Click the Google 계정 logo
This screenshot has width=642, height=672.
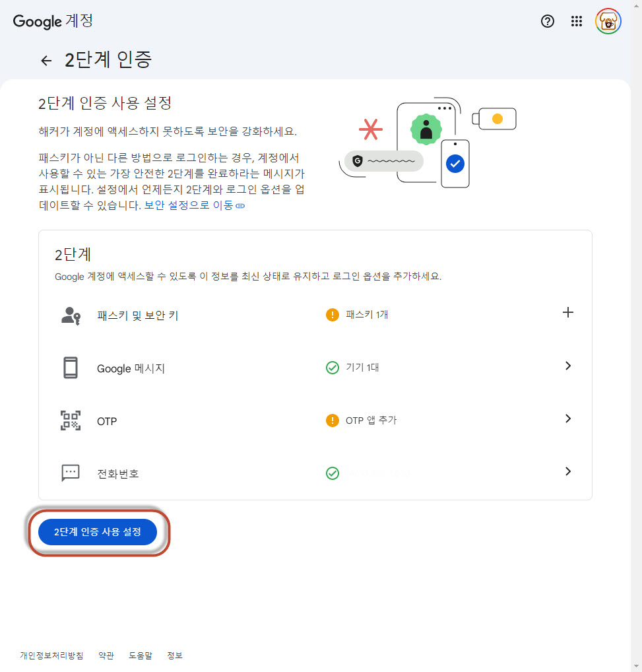53,21
